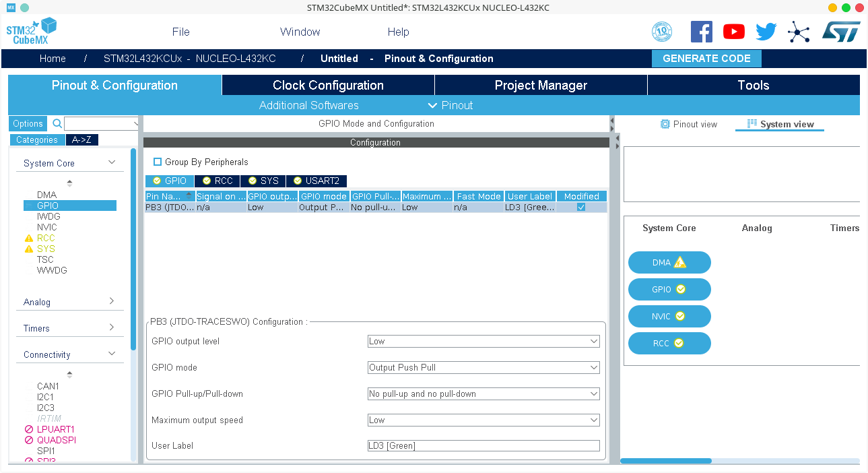Viewport: 868px width, 473px height.
Task: Open the Facebook icon link
Action: (x=701, y=32)
